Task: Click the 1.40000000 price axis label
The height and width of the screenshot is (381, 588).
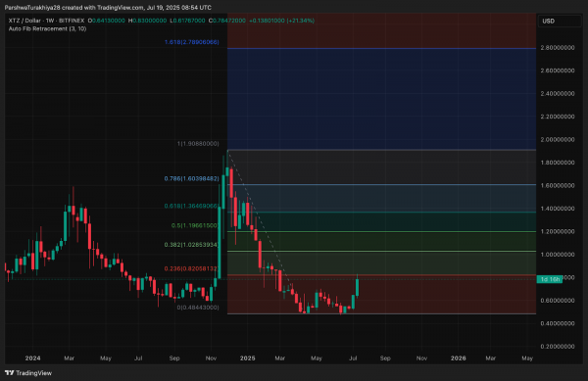Action: tap(558, 209)
